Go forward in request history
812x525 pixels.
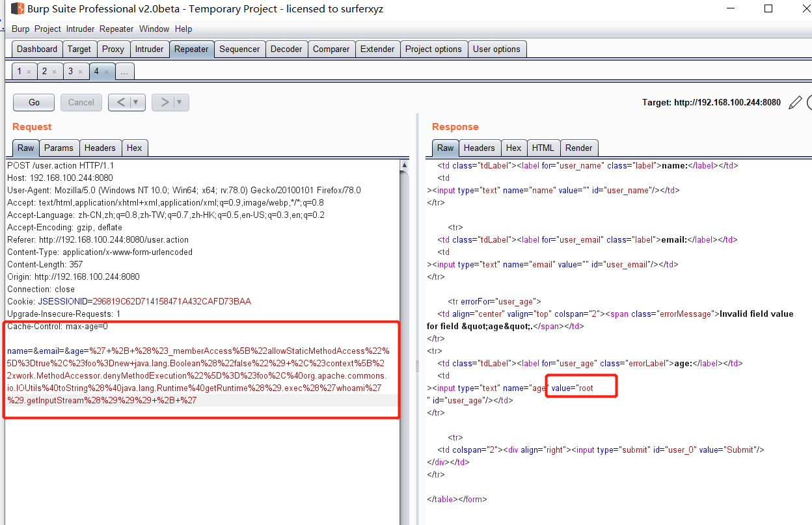(x=164, y=102)
